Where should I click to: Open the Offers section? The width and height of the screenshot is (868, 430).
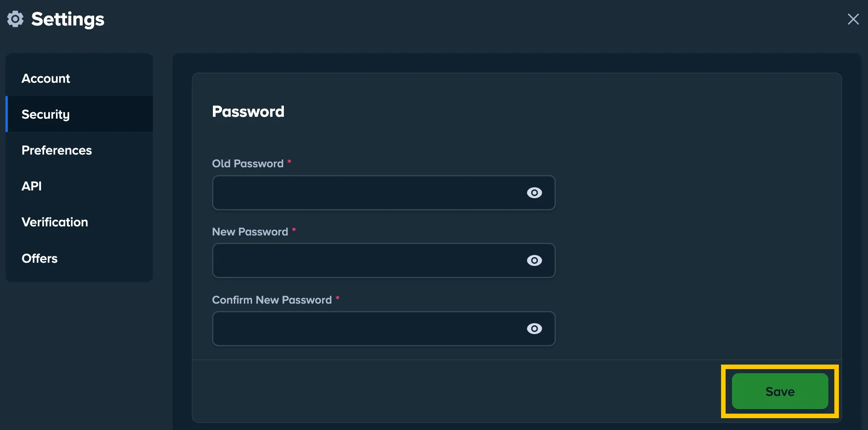click(40, 258)
